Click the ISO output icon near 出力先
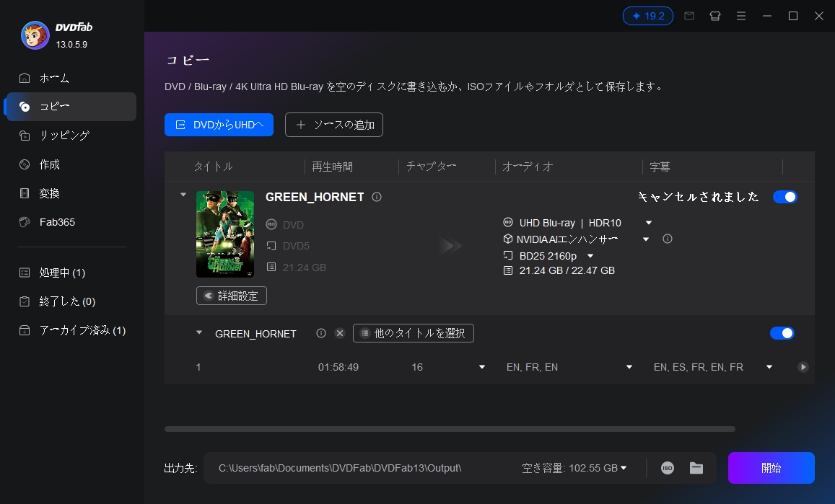Viewport: 835px width, 504px height. coord(667,467)
